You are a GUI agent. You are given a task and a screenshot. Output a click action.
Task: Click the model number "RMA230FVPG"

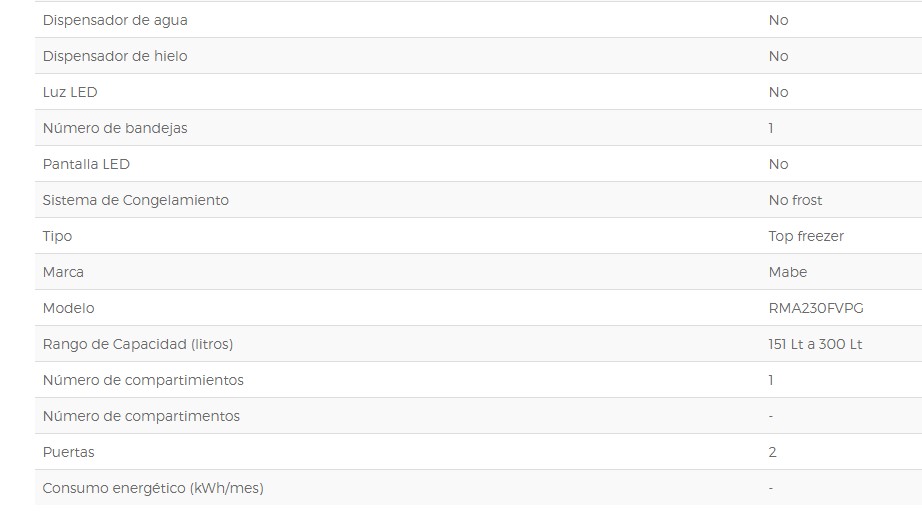[815, 308]
